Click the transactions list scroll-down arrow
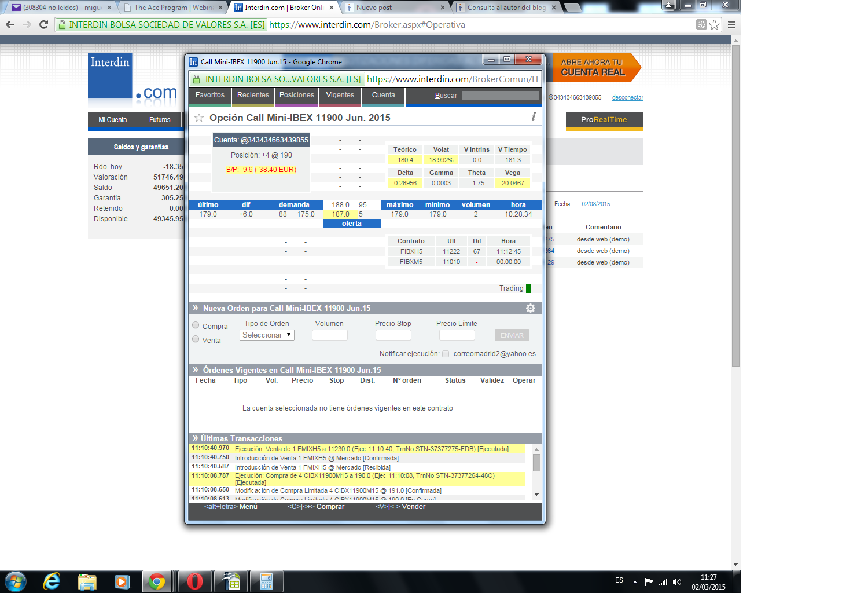868x593 pixels. click(x=536, y=495)
